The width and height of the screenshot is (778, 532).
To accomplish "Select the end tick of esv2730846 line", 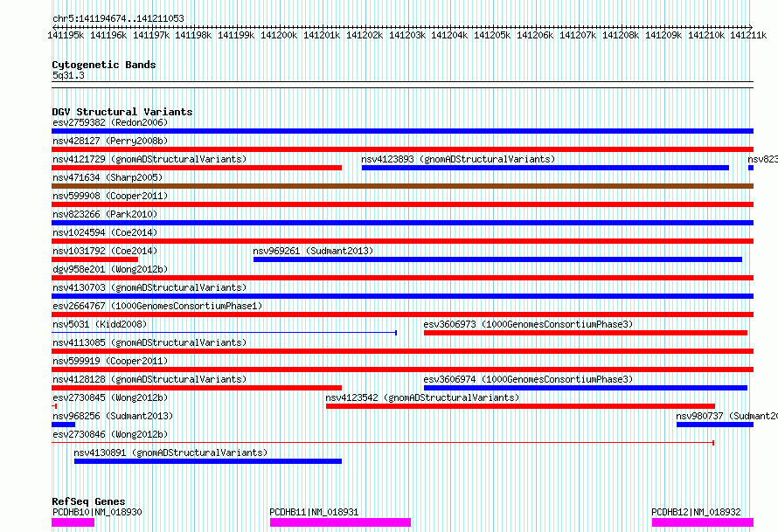I will [713, 443].
